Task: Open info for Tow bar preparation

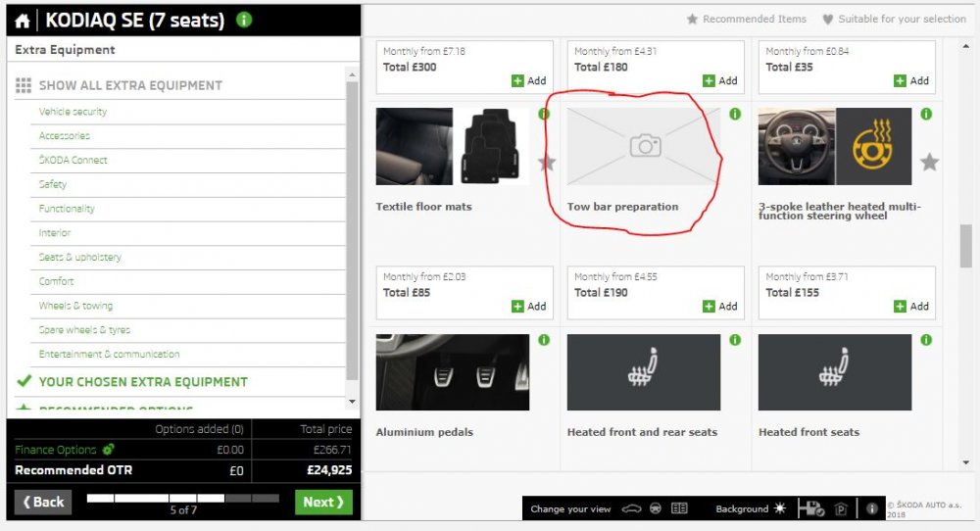Action: pyautogui.click(x=735, y=114)
